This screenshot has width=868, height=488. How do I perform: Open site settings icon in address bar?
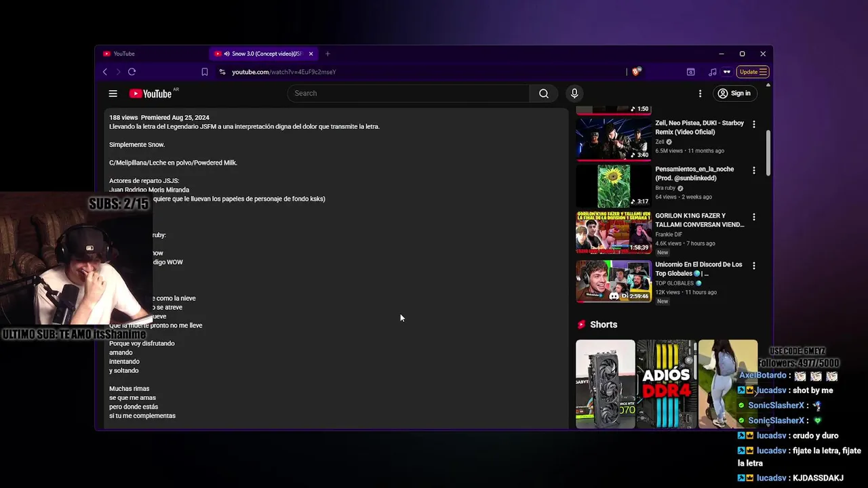click(x=222, y=72)
